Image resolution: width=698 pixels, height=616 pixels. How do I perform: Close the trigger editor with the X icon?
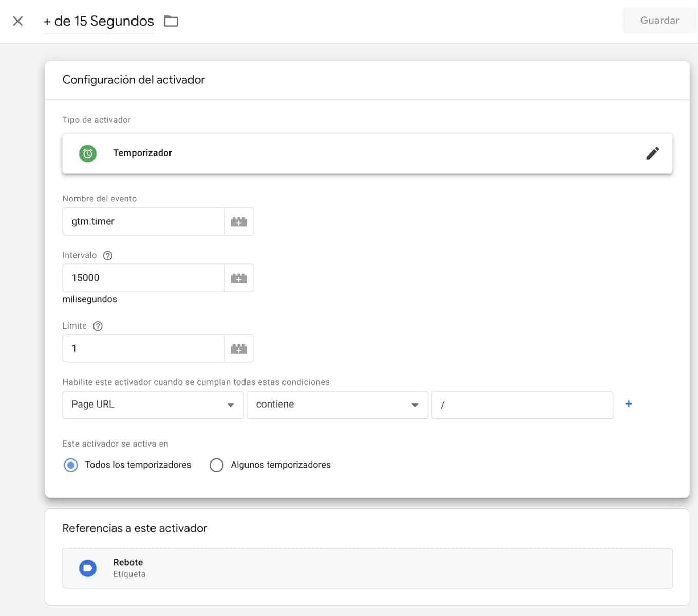[x=18, y=21]
